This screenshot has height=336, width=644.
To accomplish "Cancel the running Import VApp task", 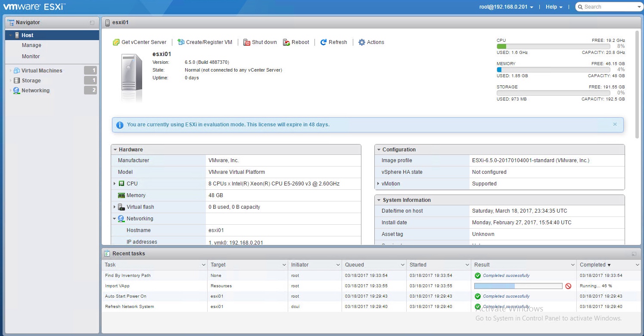I will click(568, 286).
